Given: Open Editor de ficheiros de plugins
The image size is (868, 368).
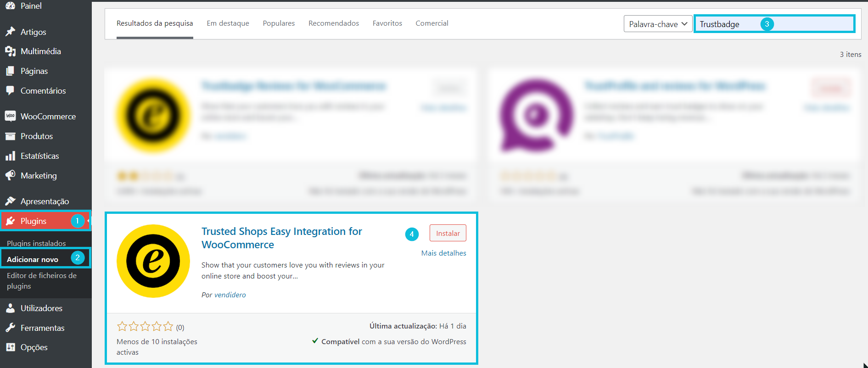Looking at the screenshot, I should pos(42,281).
